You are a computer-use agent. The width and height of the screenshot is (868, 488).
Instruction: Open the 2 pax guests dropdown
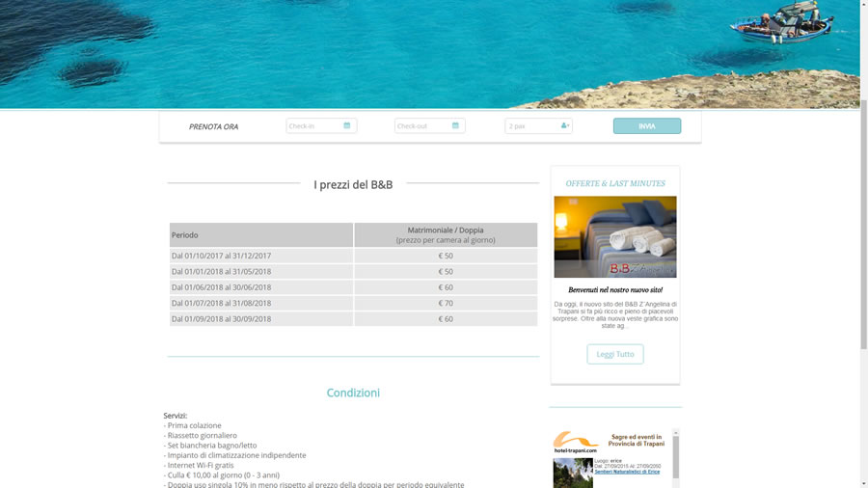538,125
